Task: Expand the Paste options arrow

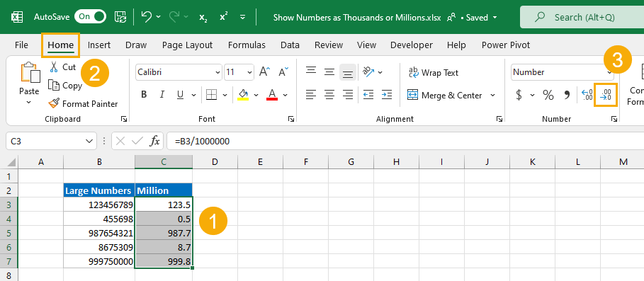Action: pyautogui.click(x=29, y=102)
